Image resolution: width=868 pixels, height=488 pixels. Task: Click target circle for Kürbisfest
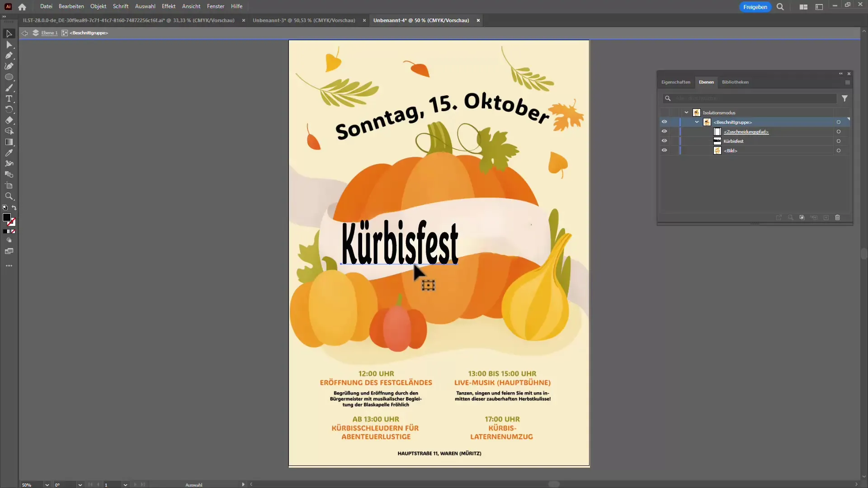pos(839,141)
